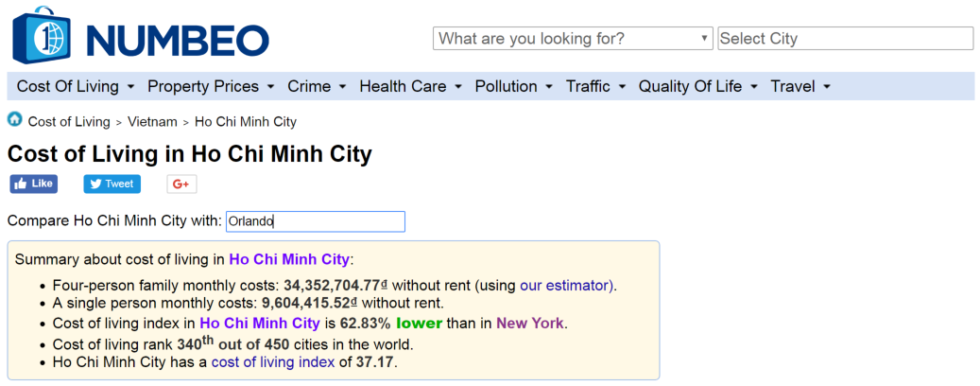Image resolution: width=980 pixels, height=386 pixels.
Task: Open the 'cost of living index' link
Action: [x=273, y=362]
